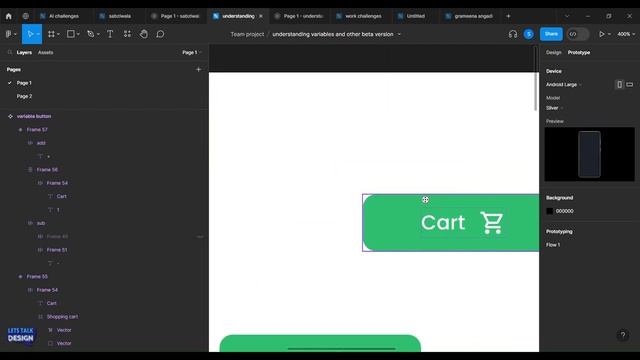Select Page 2 in pages list
This screenshot has width=640, height=360.
pyautogui.click(x=24, y=96)
